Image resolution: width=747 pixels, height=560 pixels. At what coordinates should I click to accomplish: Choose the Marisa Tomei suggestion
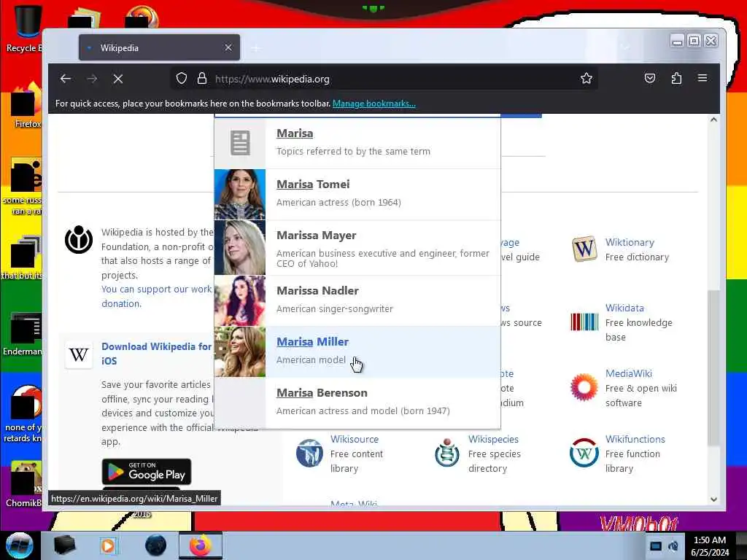pyautogui.click(x=357, y=194)
